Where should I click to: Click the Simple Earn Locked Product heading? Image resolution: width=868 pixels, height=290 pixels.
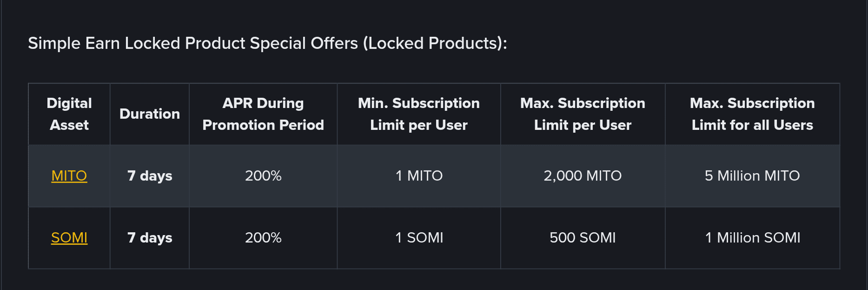coord(267,43)
